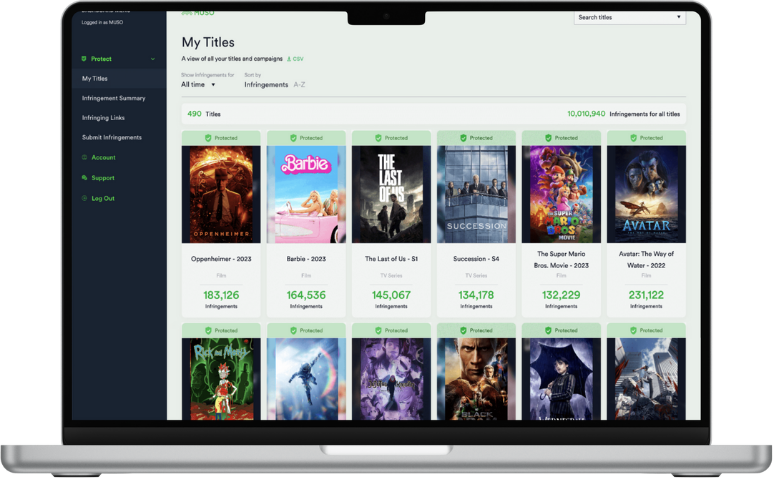Click the 183,126 infringements figure
Viewport: 773px width, 478px height.
click(x=221, y=295)
